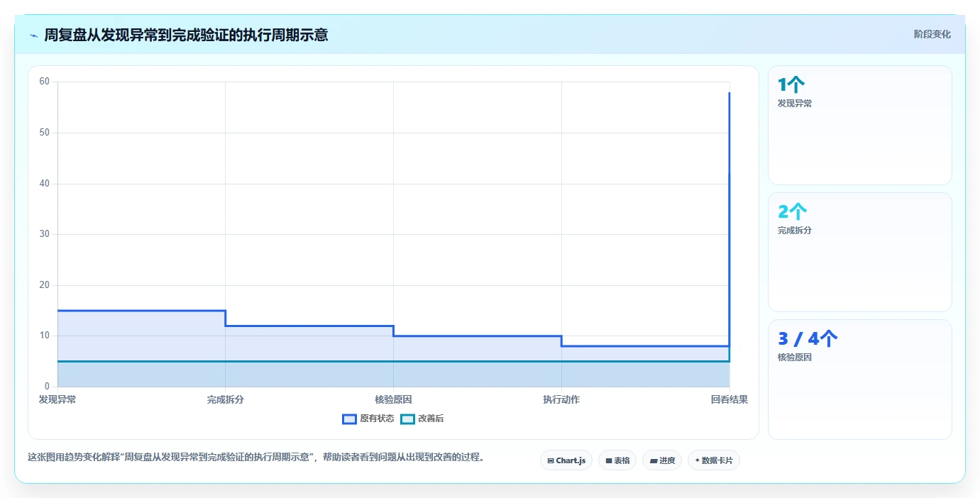Screen dimensions: 980x498
Task: Click the 发现异常 axis label
Action: tap(57, 399)
